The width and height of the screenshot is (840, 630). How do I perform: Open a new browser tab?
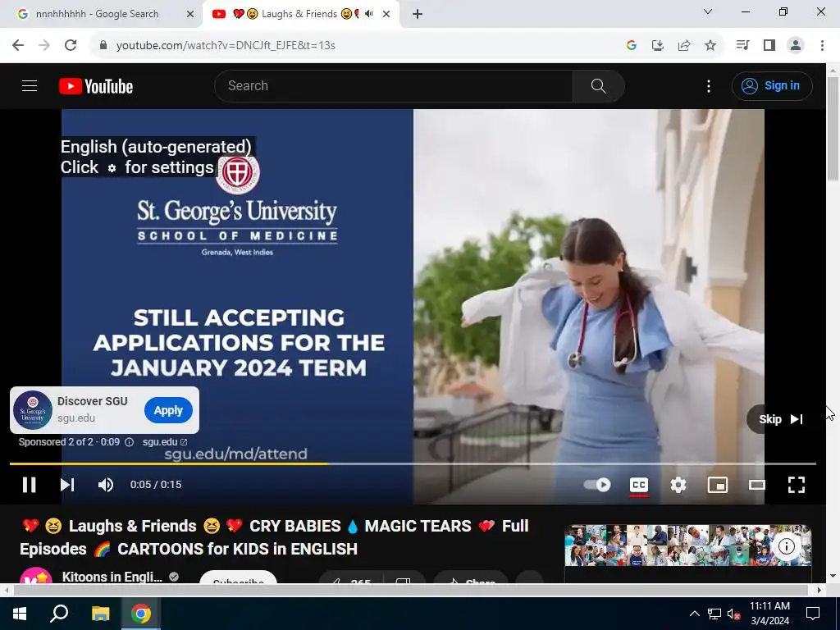click(418, 14)
